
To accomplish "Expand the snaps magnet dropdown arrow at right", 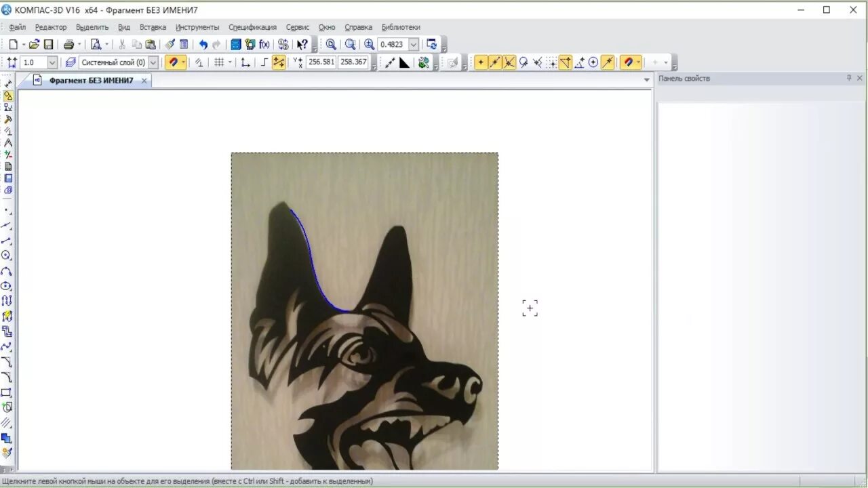I will pos(639,62).
